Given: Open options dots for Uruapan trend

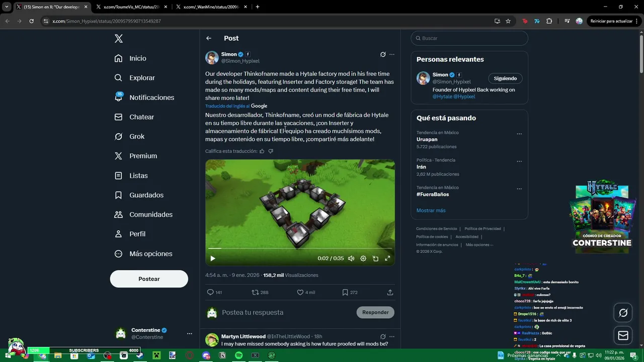Looking at the screenshot, I should point(519,134).
